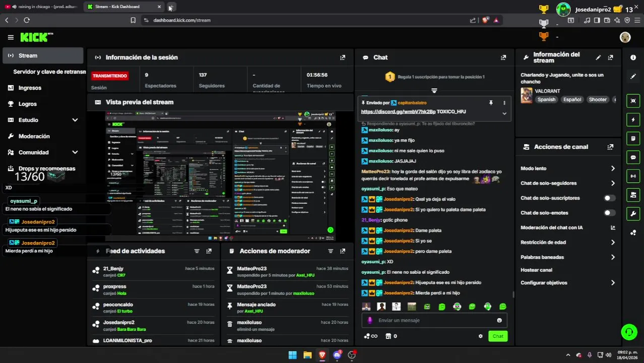This screenshot has height=363, width=644.
Task: Toggle the broadcast signal widget icon in right sidebar
Action: (633, 176)
